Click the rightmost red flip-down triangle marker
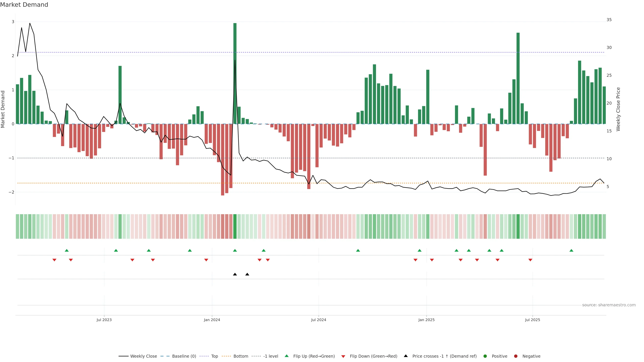The width and height of the screenshot is (644, 362). point(530,260)
